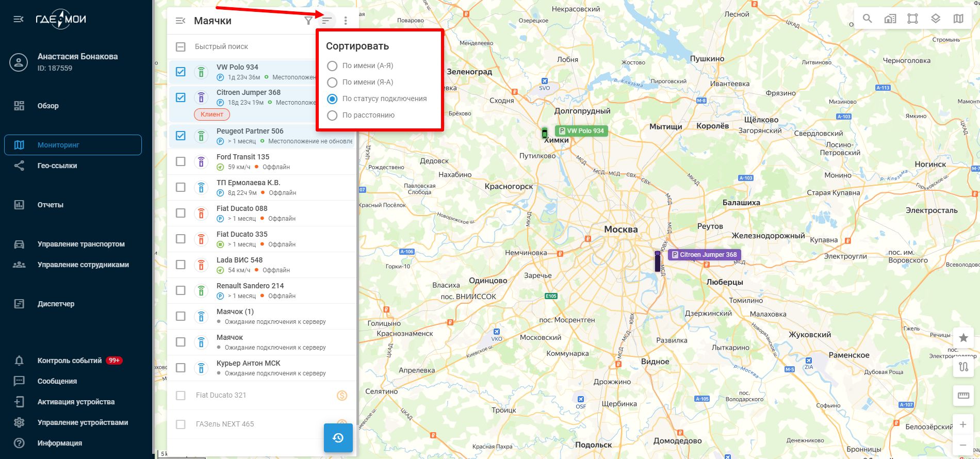Image resolution: width=980 pixels, height=459 pixels.
Task: Open Диспетчер in the left sidebar
Action: coord(56,304)
